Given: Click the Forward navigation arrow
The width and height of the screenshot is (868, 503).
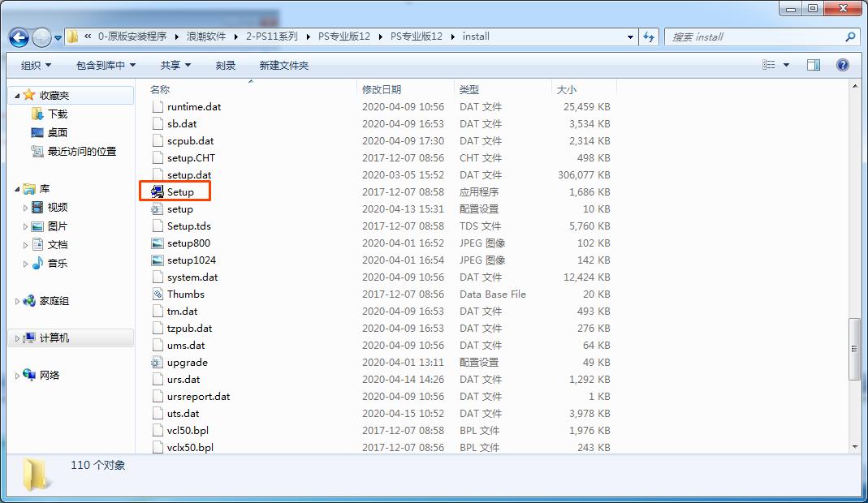Looking at the screenshot, I should [x=41, y=37].
